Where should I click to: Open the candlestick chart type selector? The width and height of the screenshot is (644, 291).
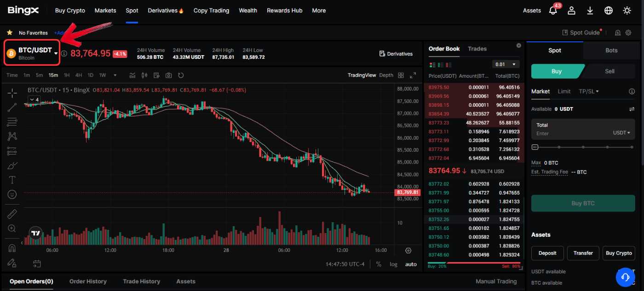(x=144, y=75)
